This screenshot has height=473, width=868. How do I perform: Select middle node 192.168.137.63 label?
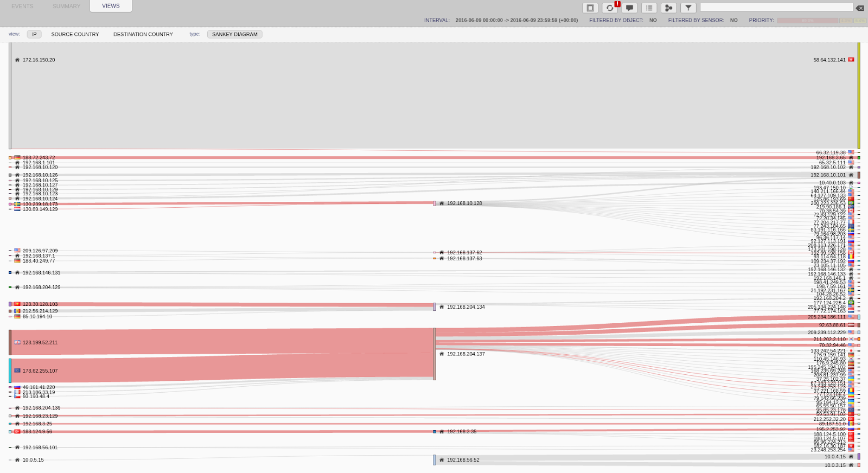pos(464,259)
